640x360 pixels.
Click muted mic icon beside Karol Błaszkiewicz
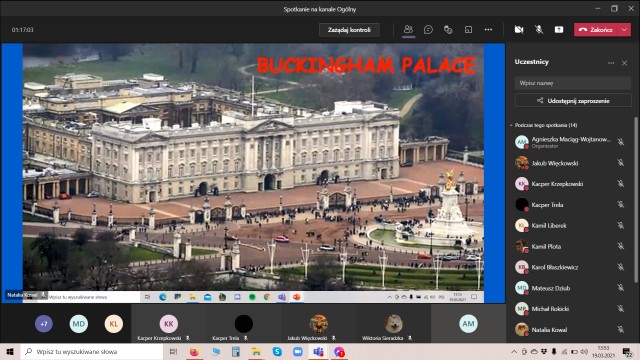tap(620, 267)
